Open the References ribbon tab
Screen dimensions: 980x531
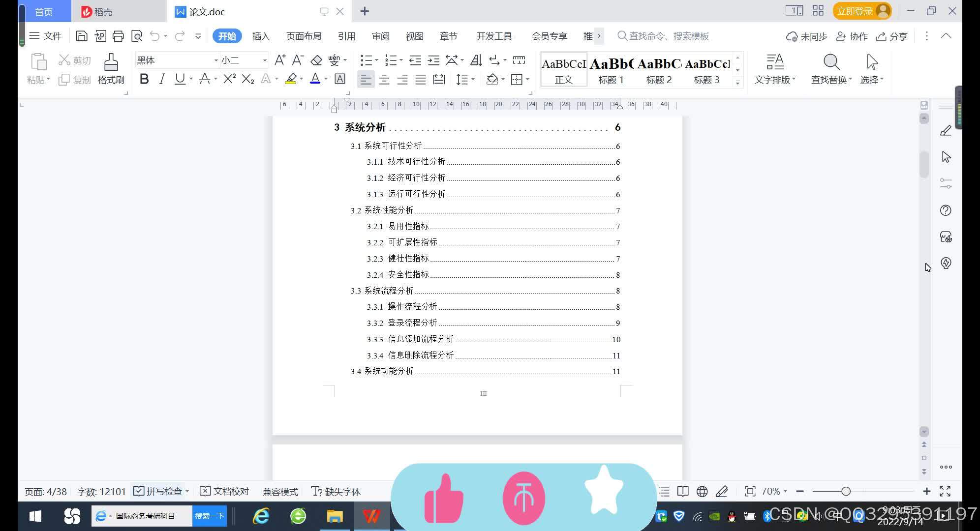[346, 36]
